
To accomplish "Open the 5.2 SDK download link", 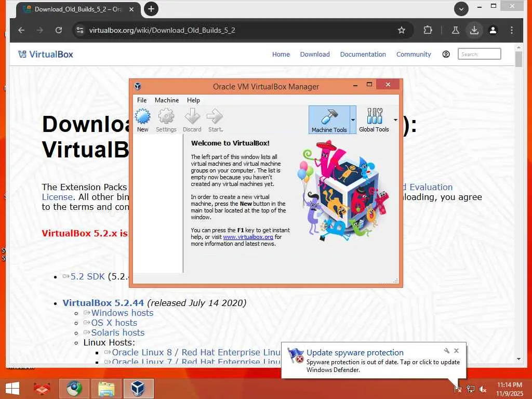I will point(87,276).
